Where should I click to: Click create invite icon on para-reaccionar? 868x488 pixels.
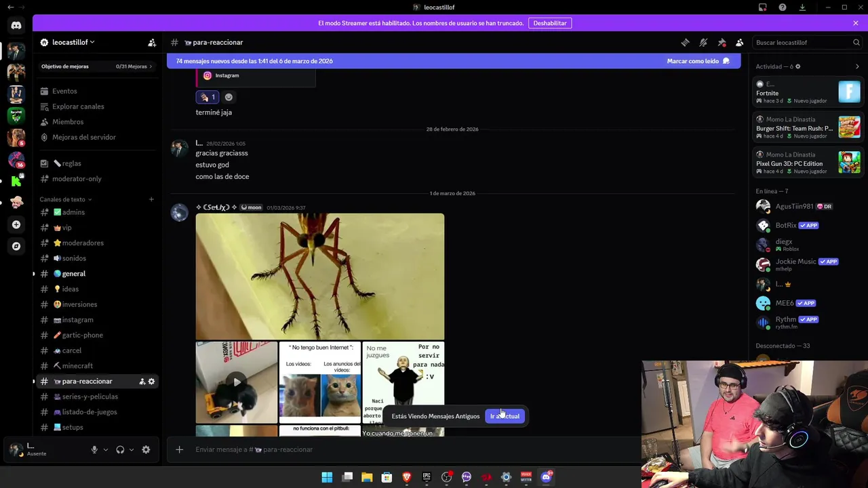tap(142, 382)
